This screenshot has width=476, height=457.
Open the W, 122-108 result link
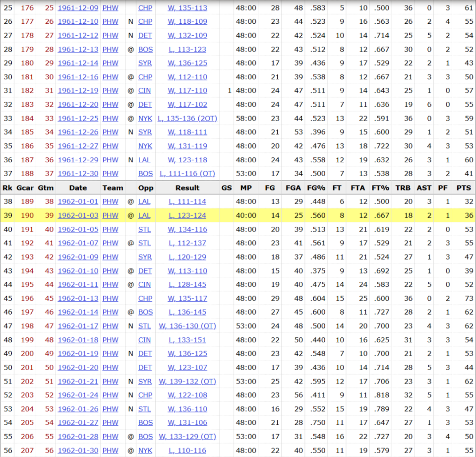[187, 395]
